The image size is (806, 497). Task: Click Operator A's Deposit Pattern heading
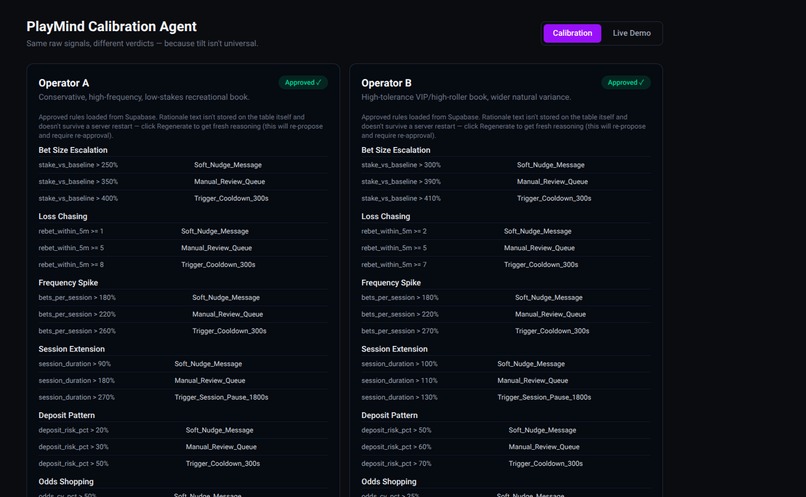click(66, 415)
